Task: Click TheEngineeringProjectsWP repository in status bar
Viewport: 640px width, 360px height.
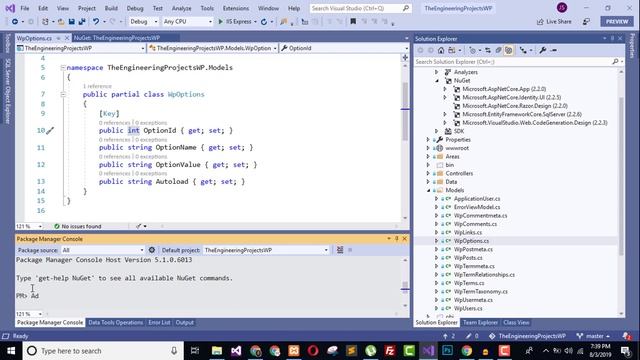Action: coord(527,336)
